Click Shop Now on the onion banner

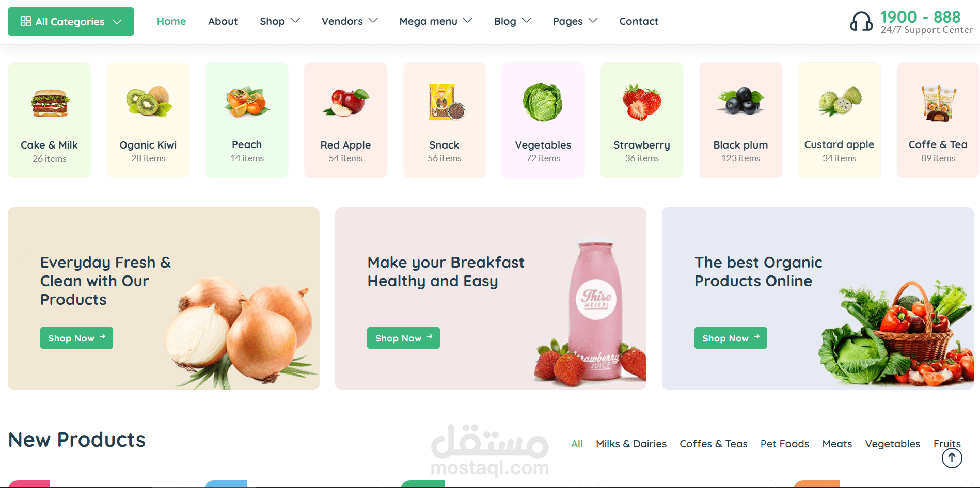click(76, 338)
